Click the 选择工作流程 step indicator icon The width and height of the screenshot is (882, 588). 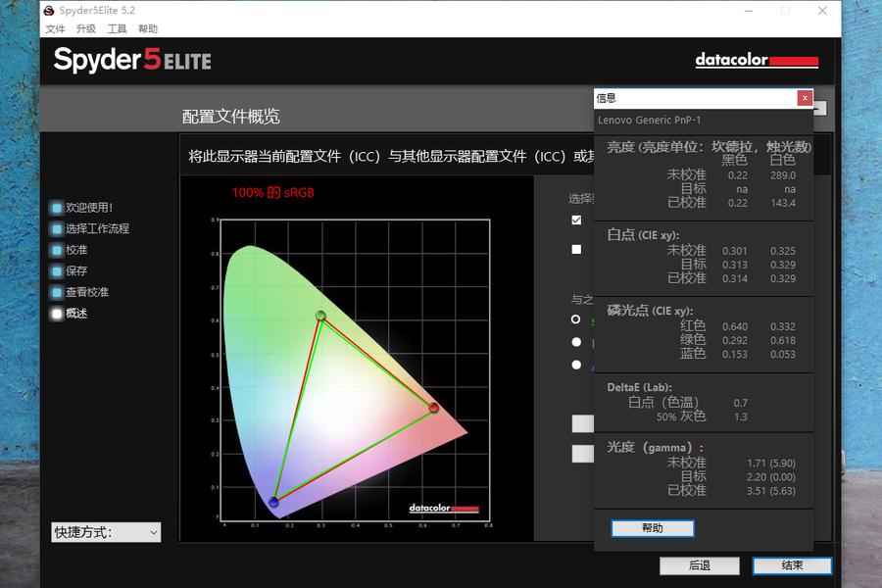click(57, 229)
